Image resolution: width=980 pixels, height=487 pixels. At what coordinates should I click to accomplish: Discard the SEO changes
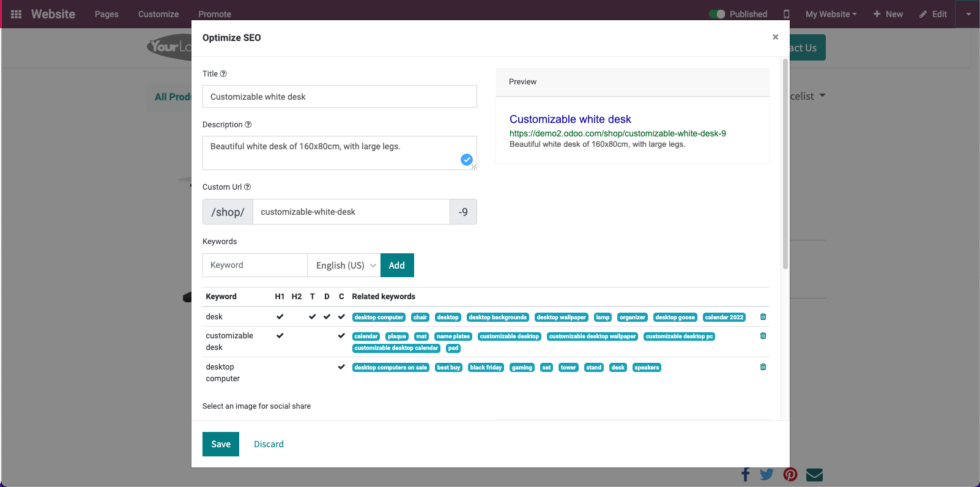tap(269, 444)
